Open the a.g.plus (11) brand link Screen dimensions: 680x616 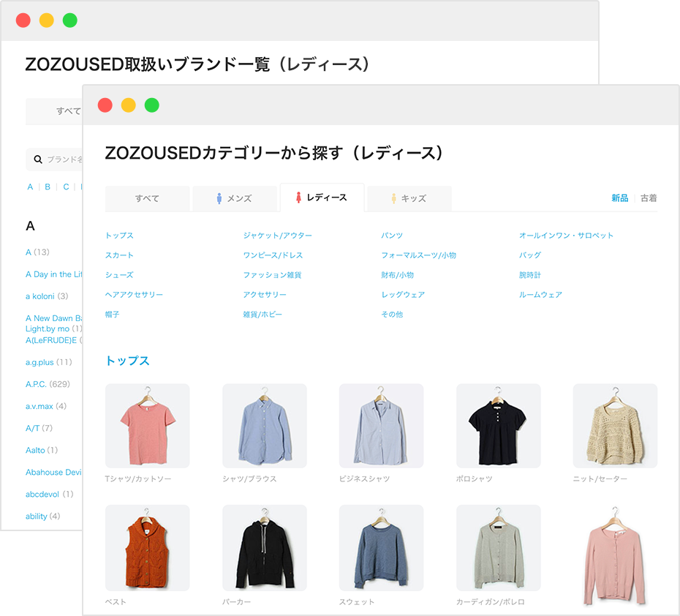click(x=48, y=362)
